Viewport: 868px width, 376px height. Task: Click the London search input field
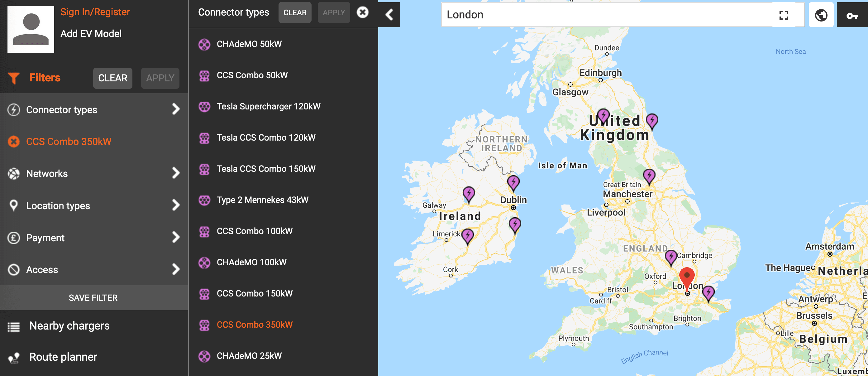click(x=607, y=15)
